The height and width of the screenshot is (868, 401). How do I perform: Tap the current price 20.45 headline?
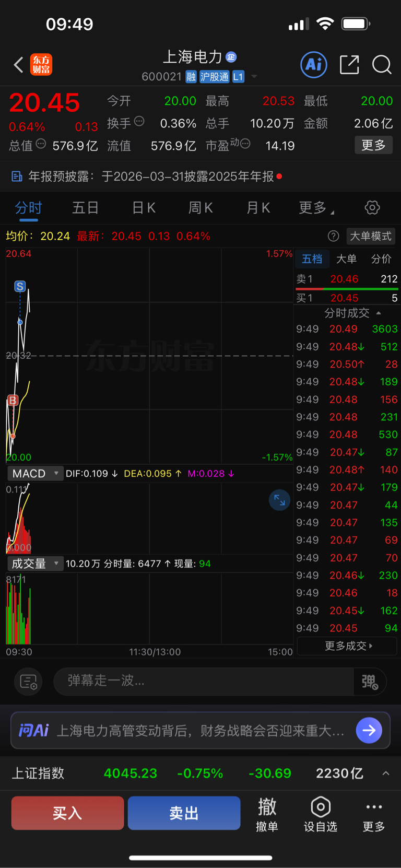(x=44, y=102)
